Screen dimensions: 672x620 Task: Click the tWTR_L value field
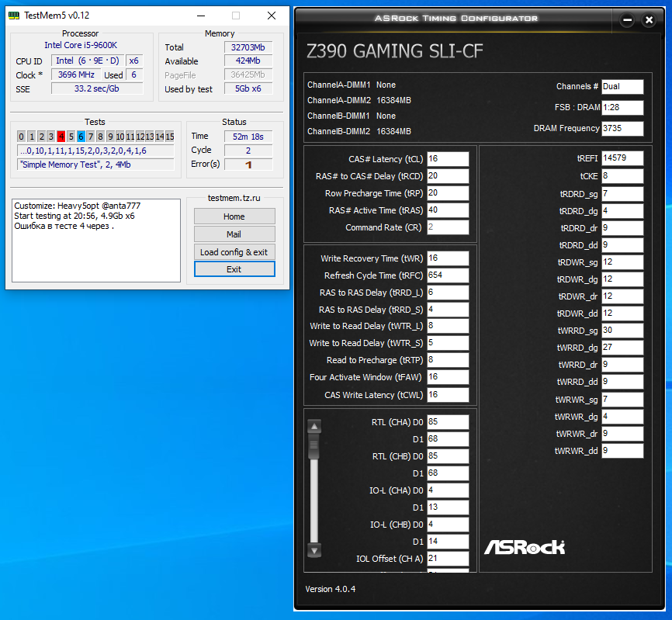pos(448,326)
